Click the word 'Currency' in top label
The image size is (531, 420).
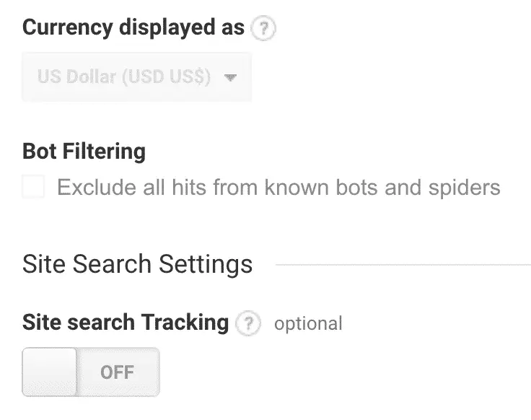coord(68,27)
